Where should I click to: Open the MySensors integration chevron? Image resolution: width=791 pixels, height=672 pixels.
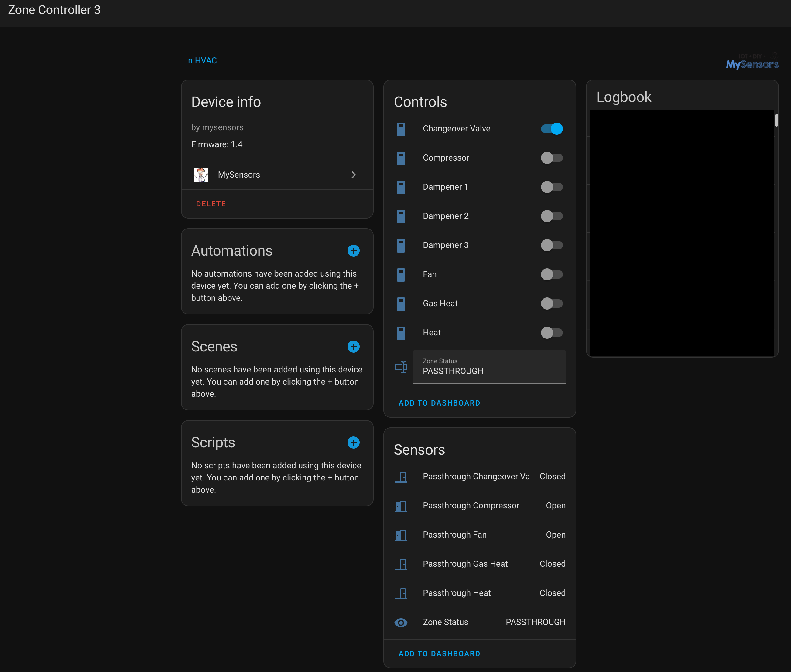tap(353, 175)
